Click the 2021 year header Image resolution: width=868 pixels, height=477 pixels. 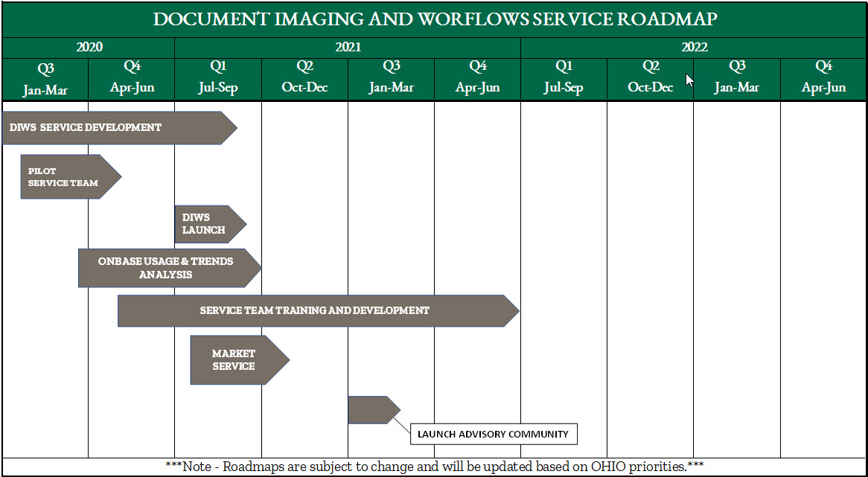(x=348, y=48)
